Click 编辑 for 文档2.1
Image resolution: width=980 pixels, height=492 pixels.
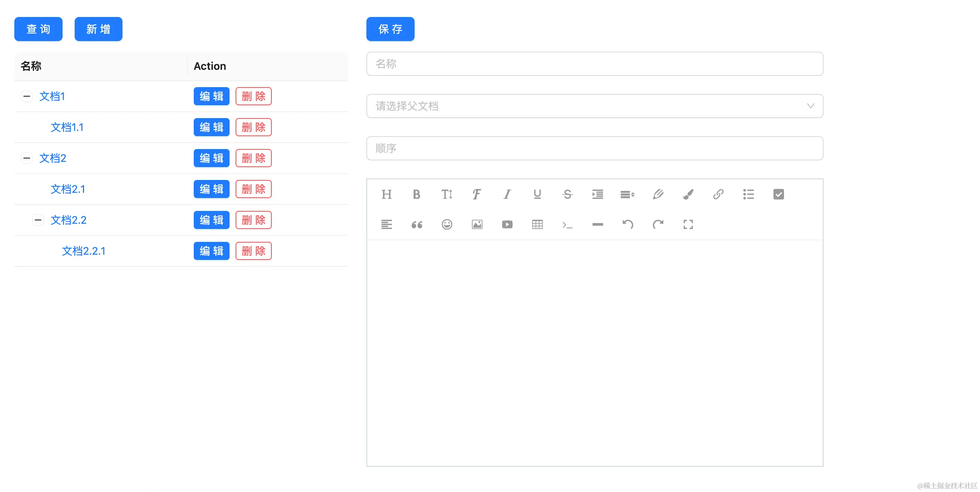(x=211, y=189)
